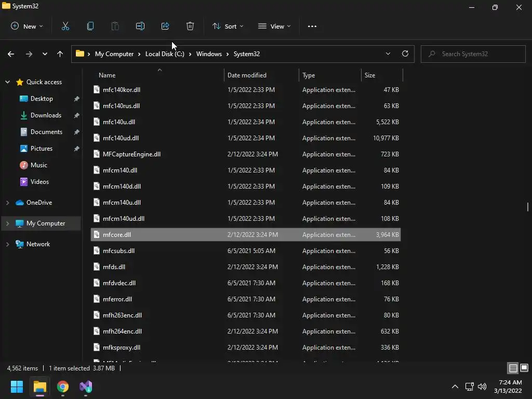
Task: Select the file mfdvdec.dll
Action: pos(246,283)
